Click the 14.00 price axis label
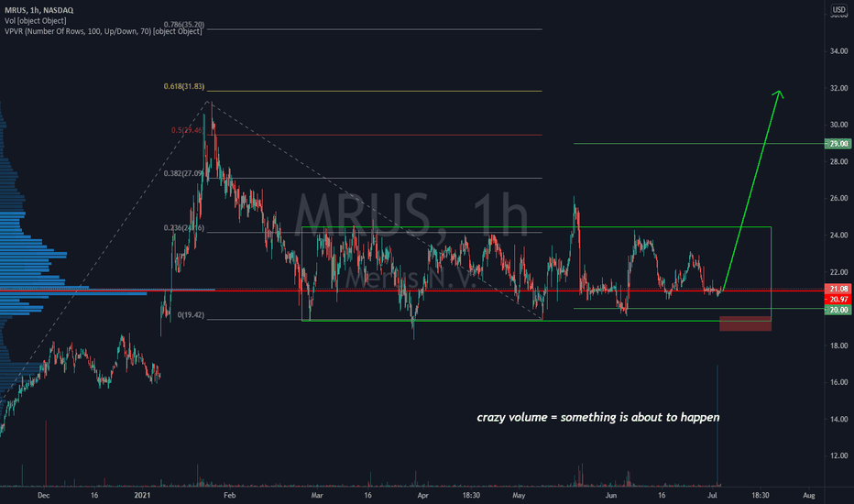The image size is (854, 504). click(838, 419)
